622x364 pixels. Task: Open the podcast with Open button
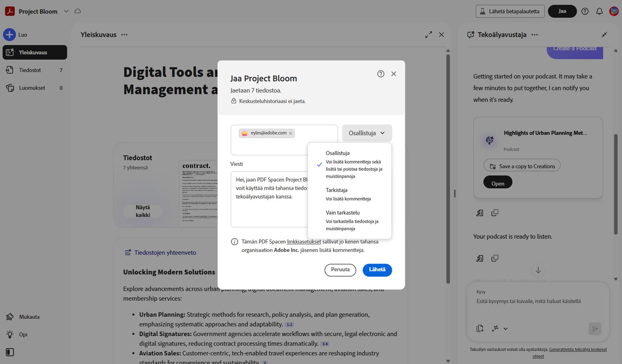497,183
